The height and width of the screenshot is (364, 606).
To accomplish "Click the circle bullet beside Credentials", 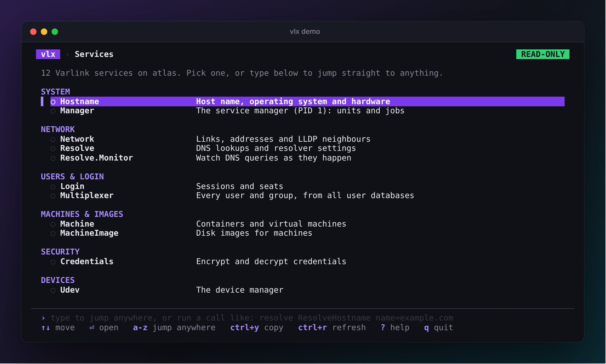I will pyautogui.click(x=53, y=262).
